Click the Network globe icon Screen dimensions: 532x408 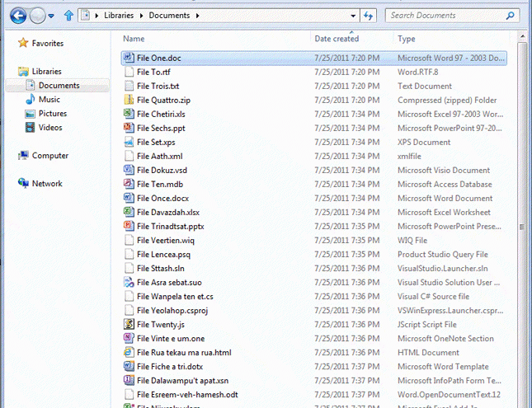pos(23,183)
